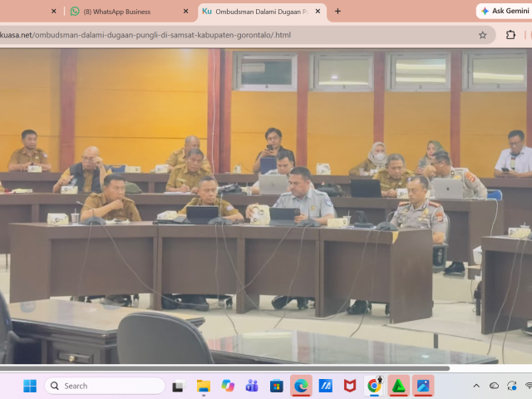Bookmark this page with the star icon
Viewport: 532px width, 399px height.
click(482, 35)
